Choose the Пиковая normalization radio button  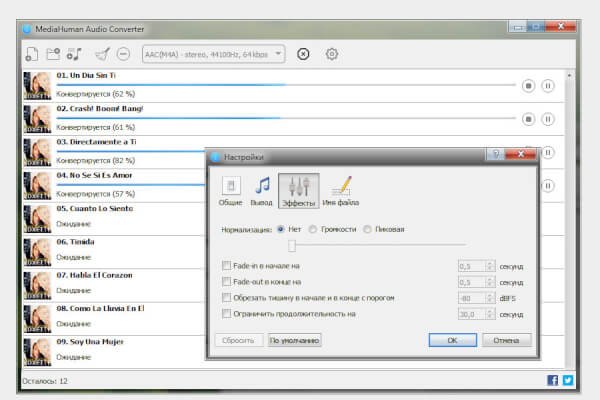coord(367,229)
